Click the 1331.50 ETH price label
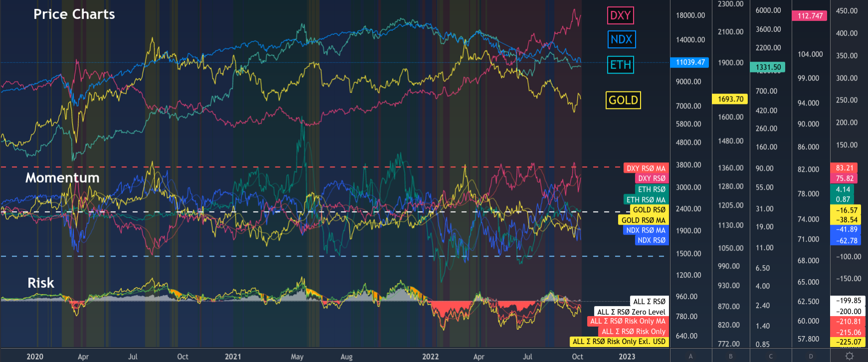The image size is (868, 362). [768, 67]
